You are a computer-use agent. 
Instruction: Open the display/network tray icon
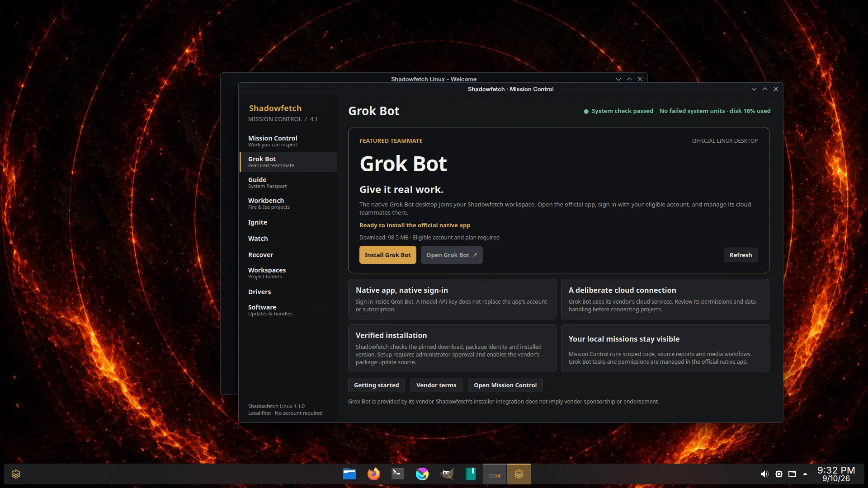(x=793, y=474)
